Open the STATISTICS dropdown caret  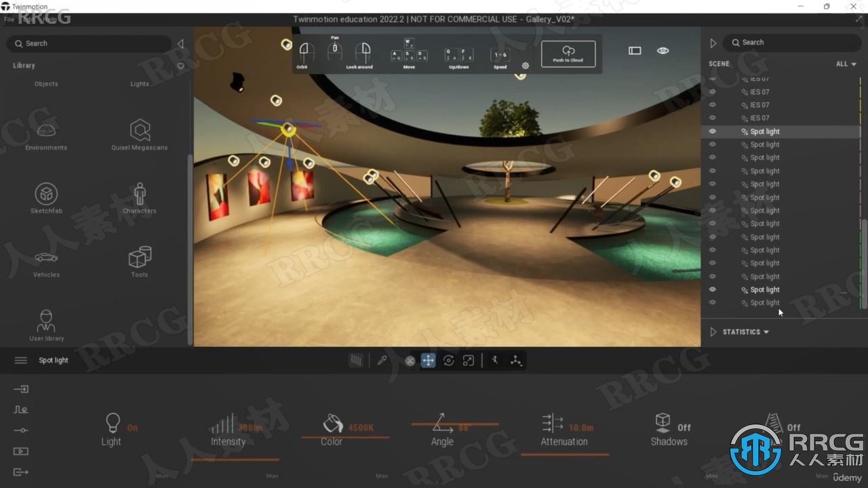tap(766, 332)
